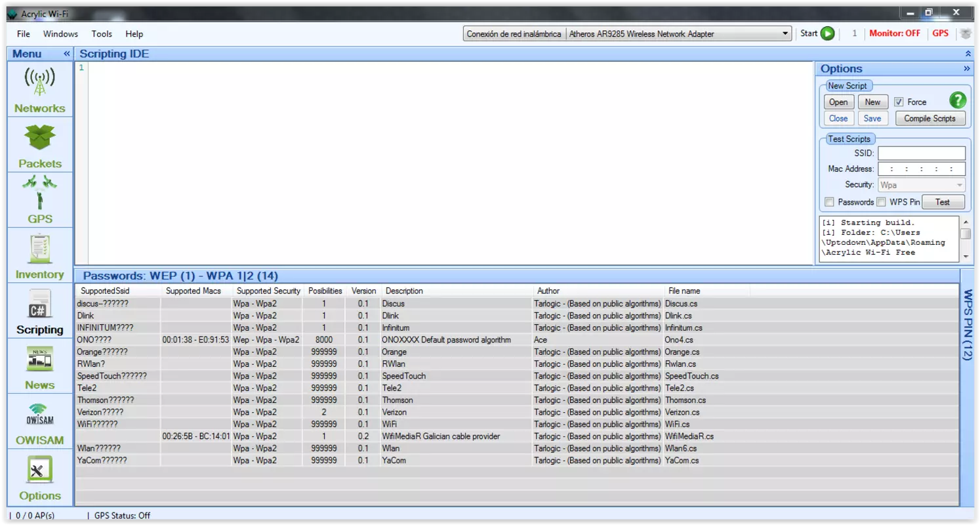
Task: Click the Open script button
Action: click(838, 102)
